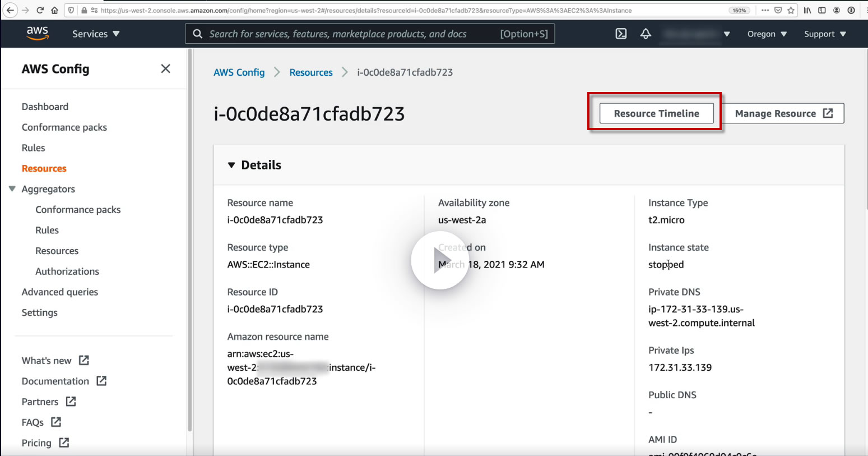Collapse the Aggregators section triangle
The width and height of the screenshot is (868, 456).
click(12, 189)
